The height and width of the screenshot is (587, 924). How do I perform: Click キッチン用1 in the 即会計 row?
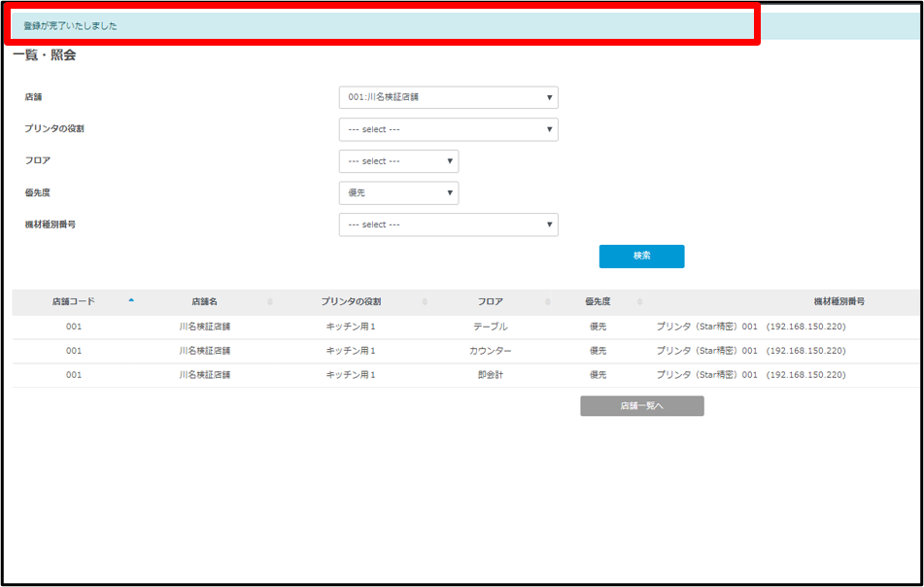(351, 375)
